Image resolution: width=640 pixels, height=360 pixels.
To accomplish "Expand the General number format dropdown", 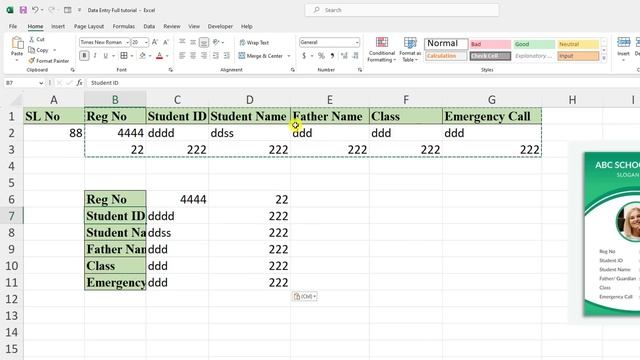I will [x=357, y=42].
